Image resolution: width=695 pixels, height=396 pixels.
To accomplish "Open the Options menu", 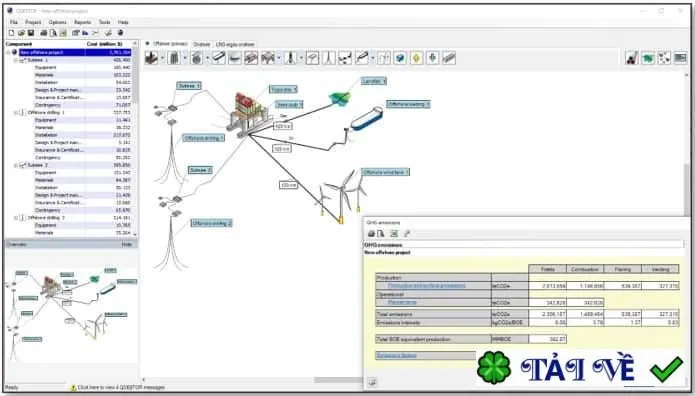I will (58, 22).
